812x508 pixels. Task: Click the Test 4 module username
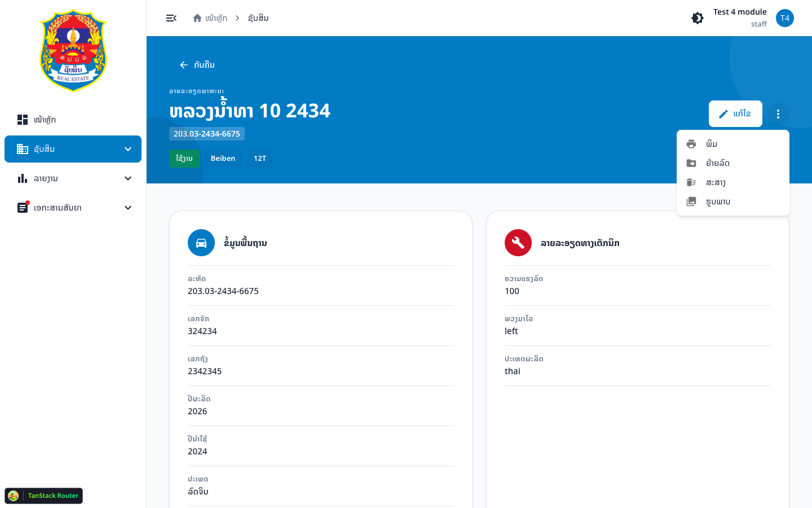coord(740,12)
